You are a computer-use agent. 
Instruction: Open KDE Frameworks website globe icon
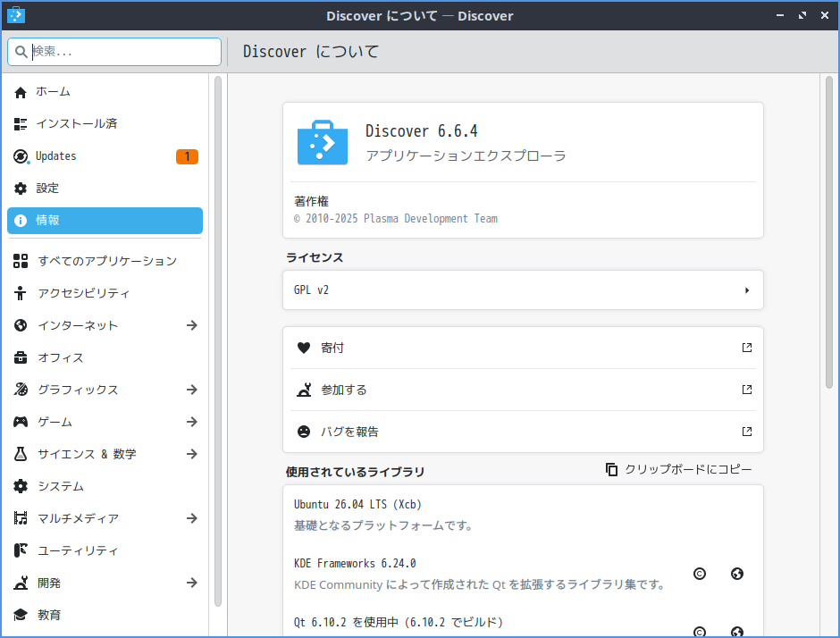pyautogui.click(x=737, y=574)
